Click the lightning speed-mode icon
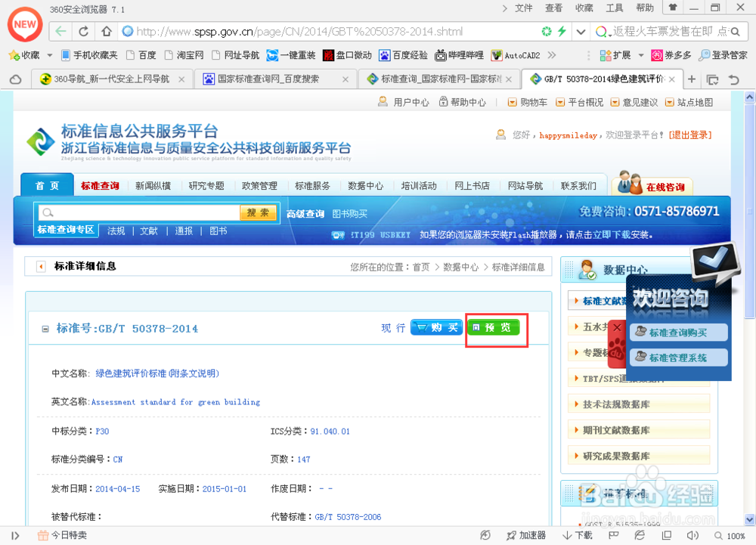 point(562,32)
